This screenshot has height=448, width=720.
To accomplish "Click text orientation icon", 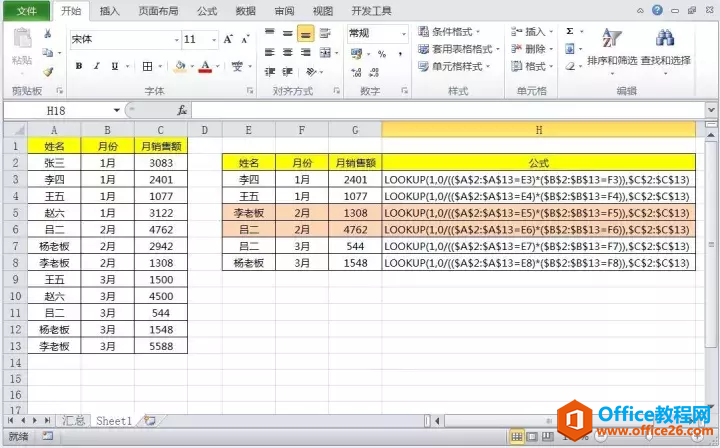I will pos(311,72).
